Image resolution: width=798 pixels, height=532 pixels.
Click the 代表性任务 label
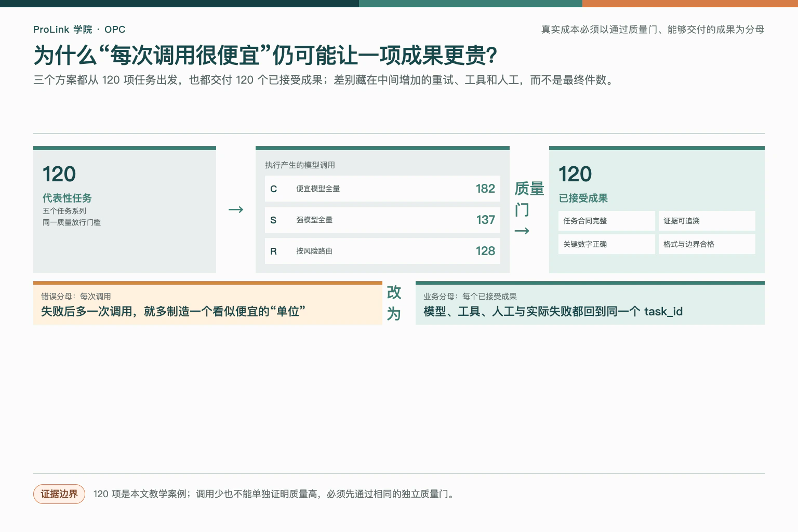pos(67,198)
